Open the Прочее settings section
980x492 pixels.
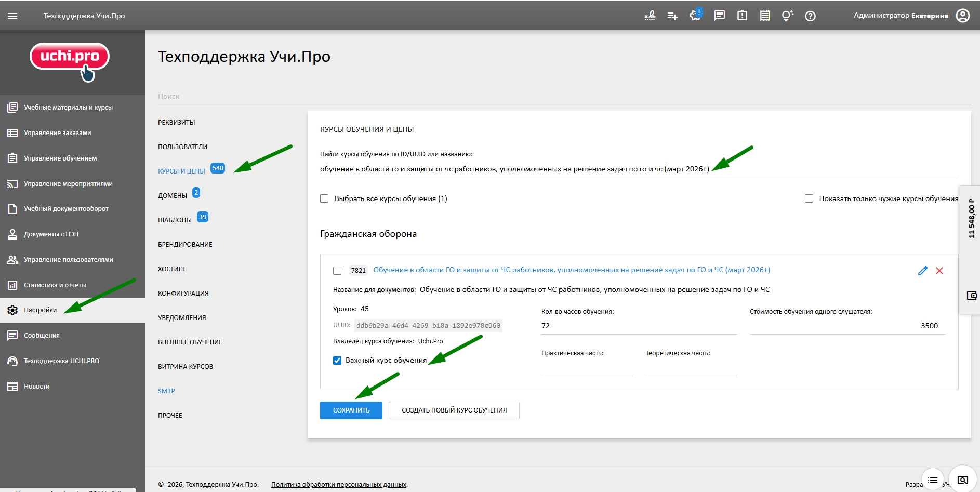click(170, 416)
